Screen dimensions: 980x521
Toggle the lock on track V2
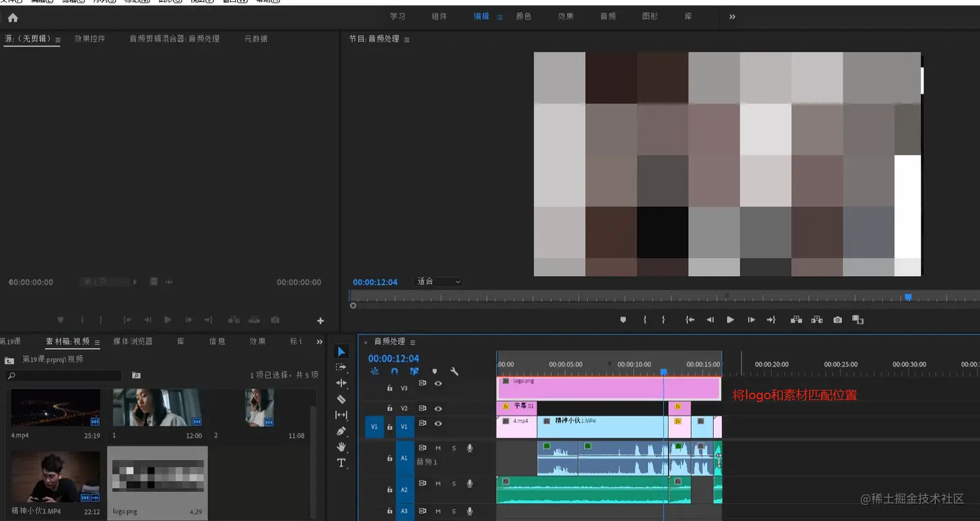(x=390, y=408)
